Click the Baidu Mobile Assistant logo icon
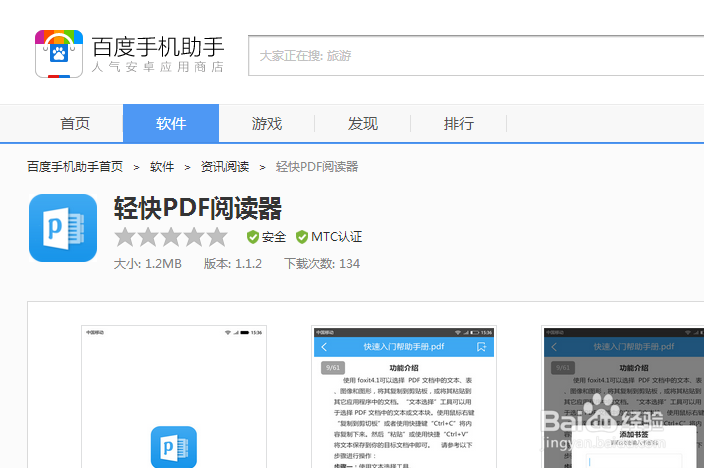 click(x=59, y=54)
